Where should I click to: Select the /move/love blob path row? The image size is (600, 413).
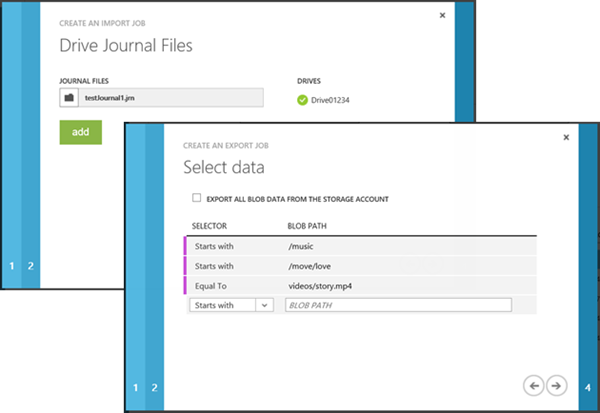point(360,265)
